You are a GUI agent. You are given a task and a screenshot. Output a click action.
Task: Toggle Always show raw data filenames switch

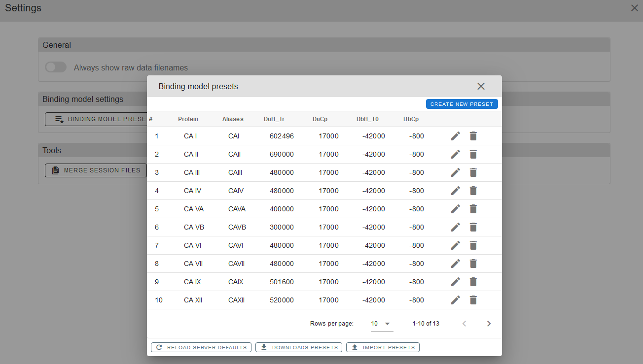56,67
